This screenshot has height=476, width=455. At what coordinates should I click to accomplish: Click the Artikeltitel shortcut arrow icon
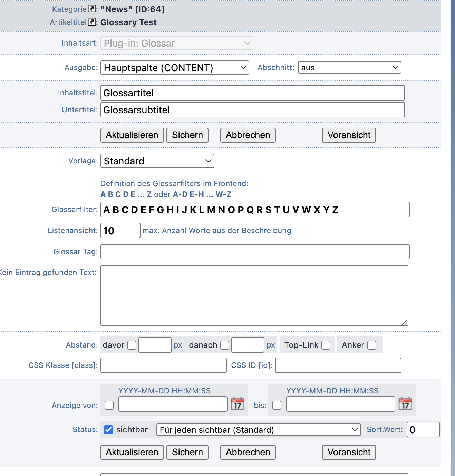click(92, 22)
